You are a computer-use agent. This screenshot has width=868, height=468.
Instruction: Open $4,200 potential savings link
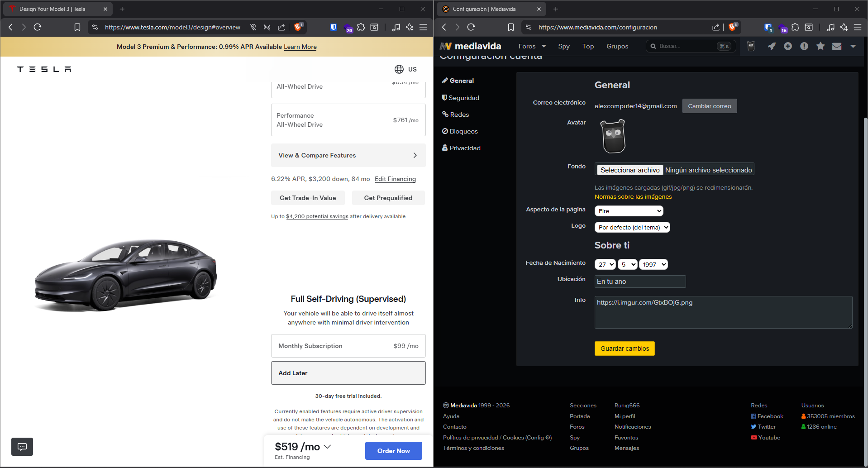(317, 216)
